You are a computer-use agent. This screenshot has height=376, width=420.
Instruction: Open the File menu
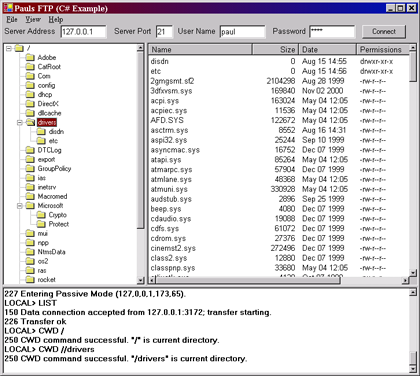12,20
